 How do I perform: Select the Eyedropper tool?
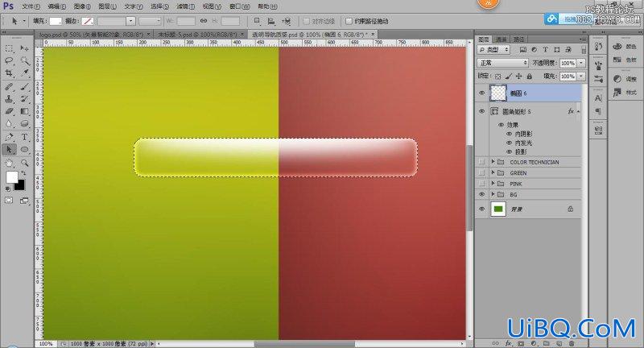25,73
